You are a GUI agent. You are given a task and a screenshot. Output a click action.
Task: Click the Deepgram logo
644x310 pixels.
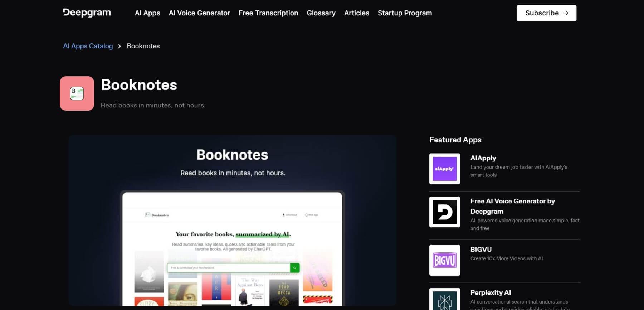pos(87,13)
